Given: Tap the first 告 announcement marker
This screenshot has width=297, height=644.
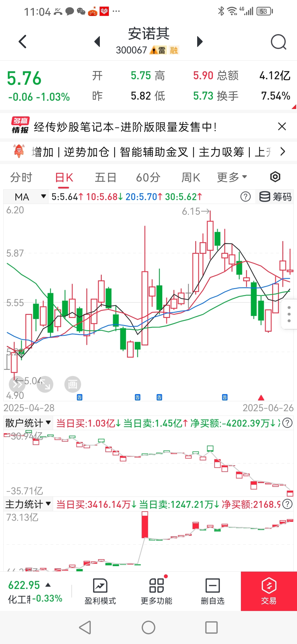Looking at the screenshot, I should click(x=79, y=397).
